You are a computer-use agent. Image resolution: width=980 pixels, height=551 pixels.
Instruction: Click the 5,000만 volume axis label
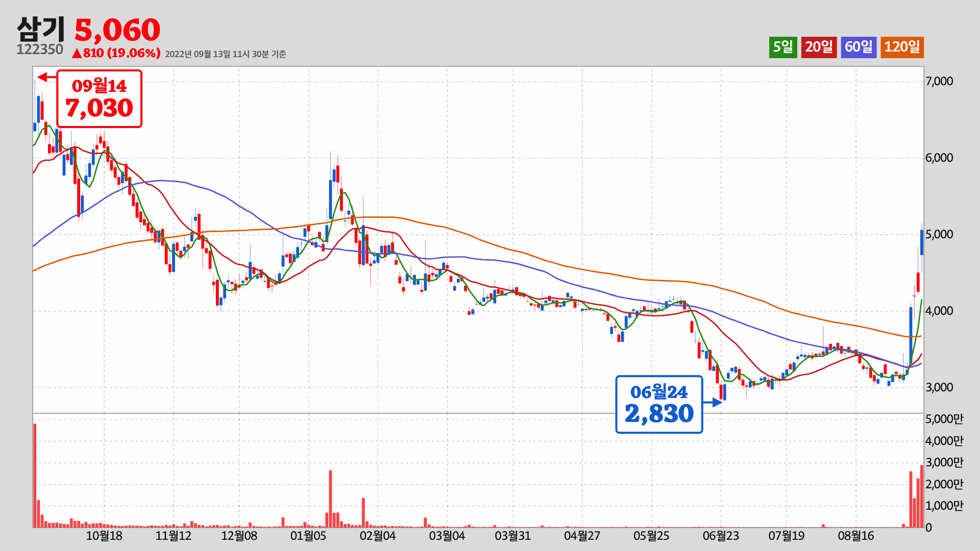point(944,419)
